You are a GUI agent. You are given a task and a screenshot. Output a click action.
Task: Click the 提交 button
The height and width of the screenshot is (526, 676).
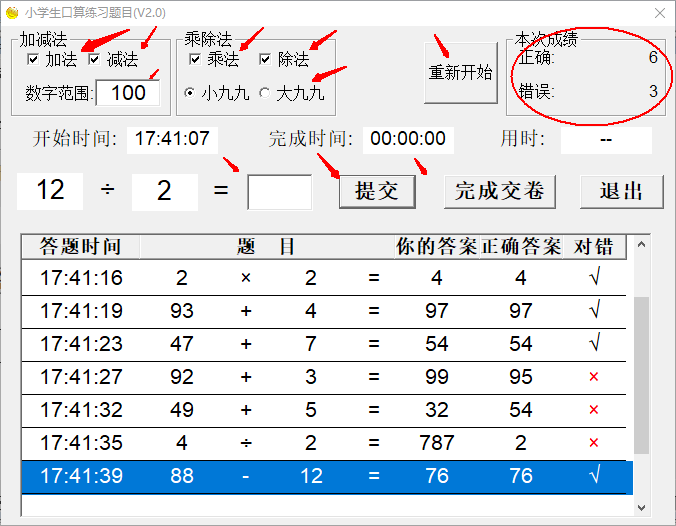point(377,191)
